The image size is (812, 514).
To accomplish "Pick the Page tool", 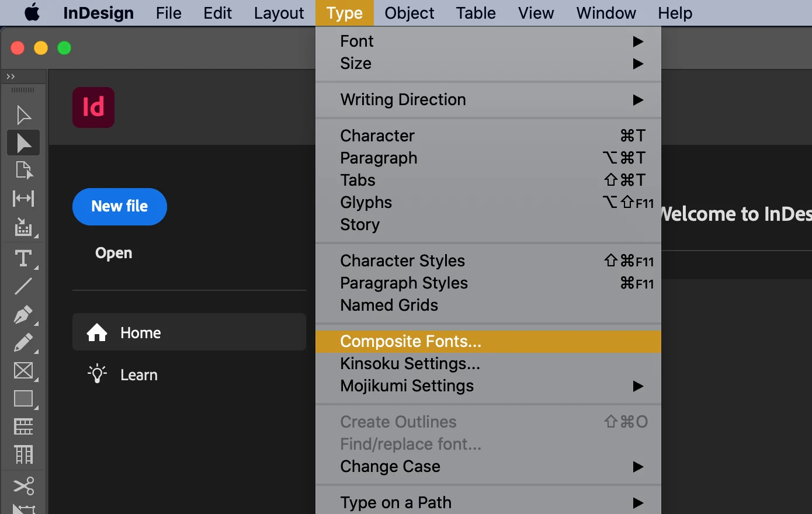I will click(23, 171).
